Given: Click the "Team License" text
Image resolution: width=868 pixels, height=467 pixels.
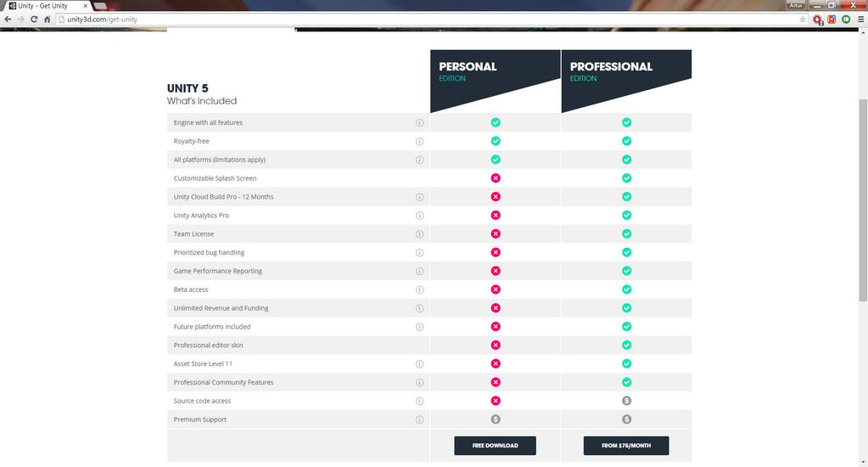Looking at the screenshot, I should pyautogui.click(x=193, y=234).
